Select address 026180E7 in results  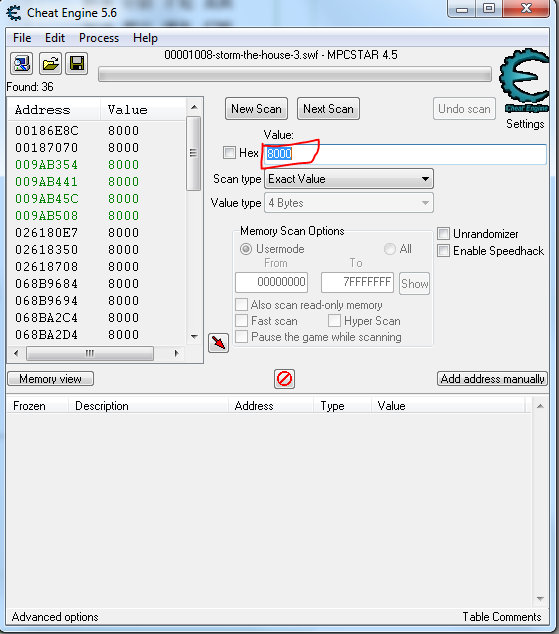coord(46,232)
